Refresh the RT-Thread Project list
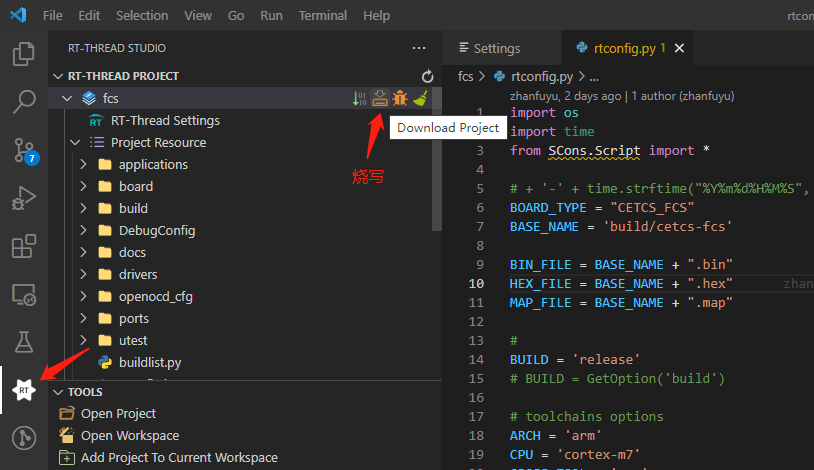The height and width of the screenshot is (470, 814). (427, 76)
